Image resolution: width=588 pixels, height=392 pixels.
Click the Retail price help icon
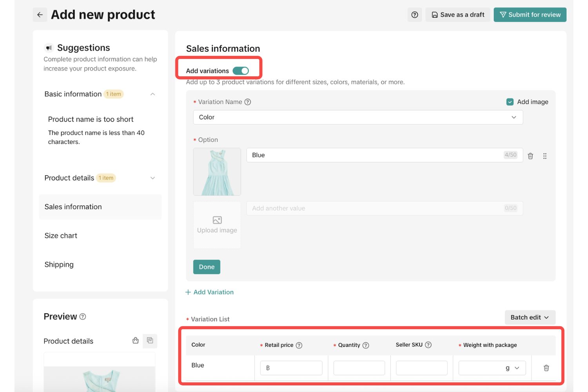click(x=299, y=345)
